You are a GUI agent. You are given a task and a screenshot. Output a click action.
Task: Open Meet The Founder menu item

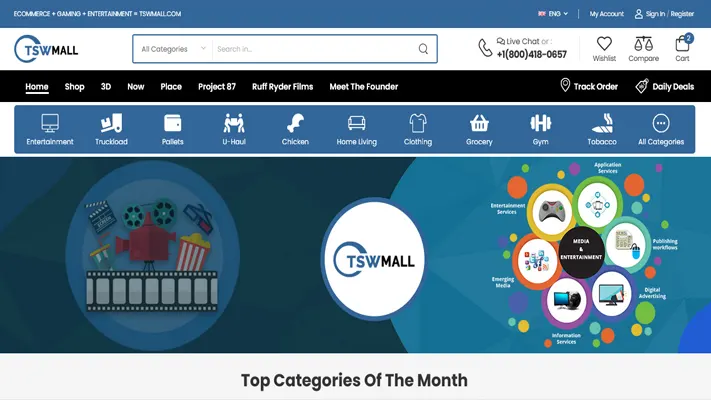tap(364, 86)
